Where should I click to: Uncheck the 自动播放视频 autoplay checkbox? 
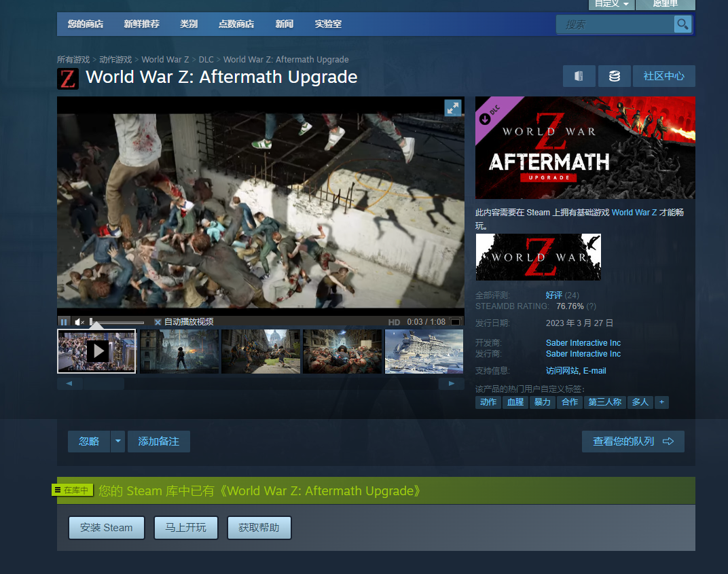[158, 322]
